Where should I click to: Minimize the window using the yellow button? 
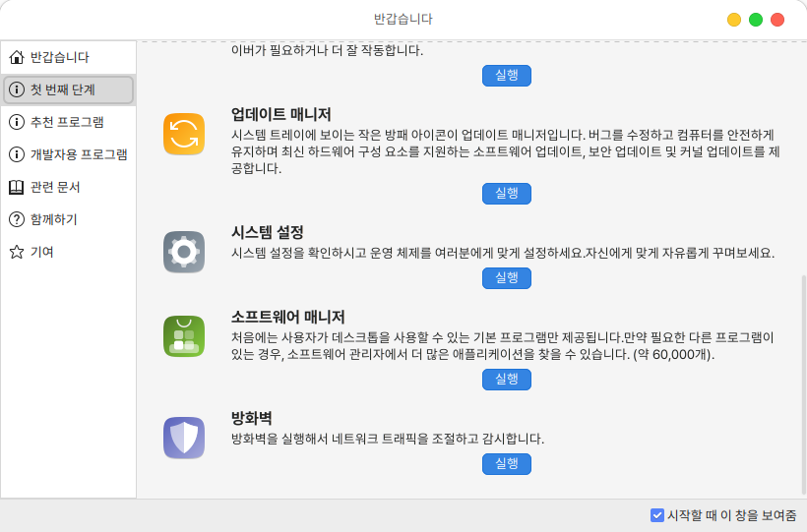(x=734, y=20)
